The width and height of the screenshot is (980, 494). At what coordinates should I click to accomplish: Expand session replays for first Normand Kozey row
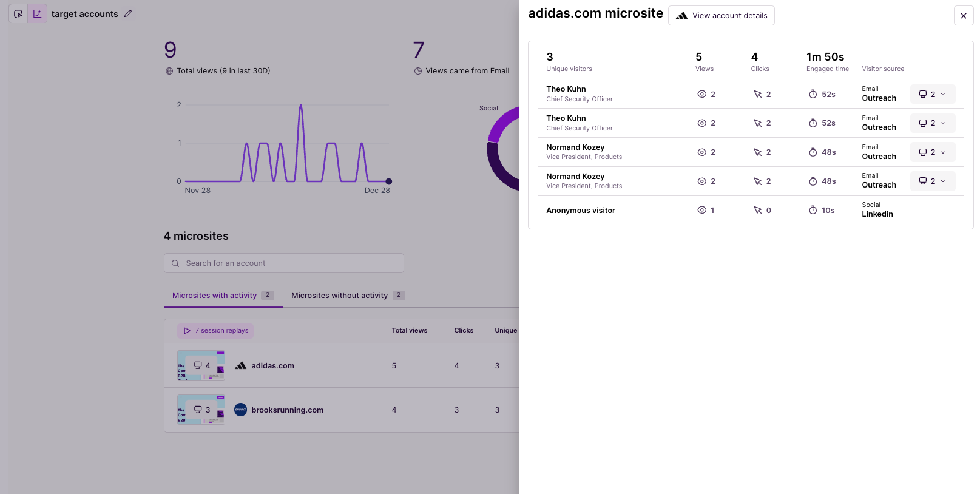pos(932,152)
